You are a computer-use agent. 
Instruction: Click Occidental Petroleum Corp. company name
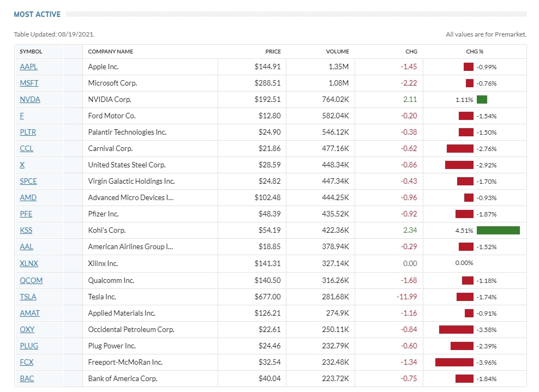pyautogui.click(x=131, y=329)
